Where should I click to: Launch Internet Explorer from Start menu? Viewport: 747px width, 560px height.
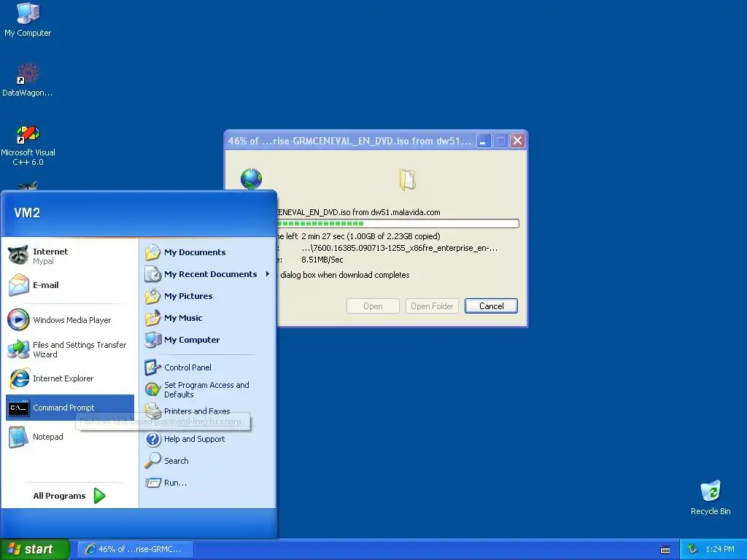tap(69, 378)
